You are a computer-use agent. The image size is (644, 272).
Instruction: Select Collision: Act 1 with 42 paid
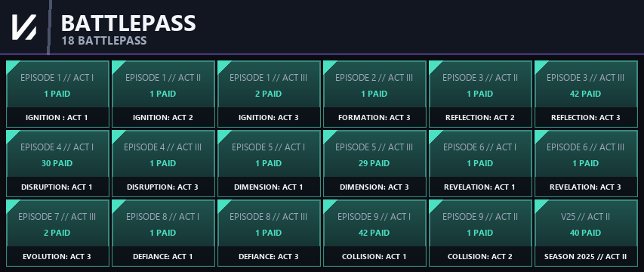point(374,233)
